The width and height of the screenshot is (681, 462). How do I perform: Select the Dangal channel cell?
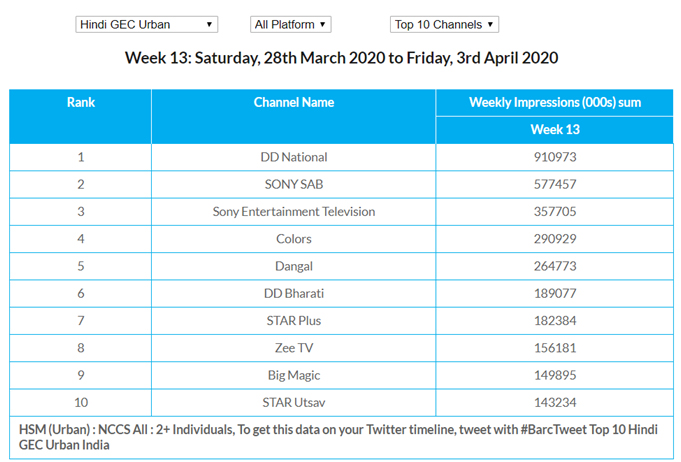tap(294, 266)
